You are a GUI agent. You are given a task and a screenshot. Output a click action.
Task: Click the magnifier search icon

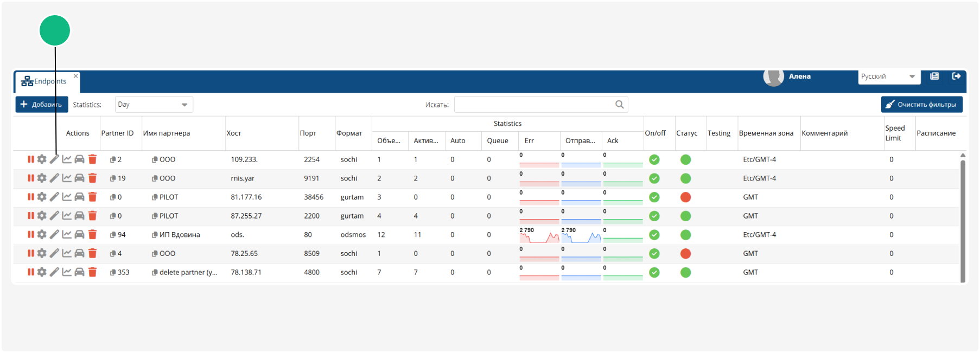[x=619, y=105]
